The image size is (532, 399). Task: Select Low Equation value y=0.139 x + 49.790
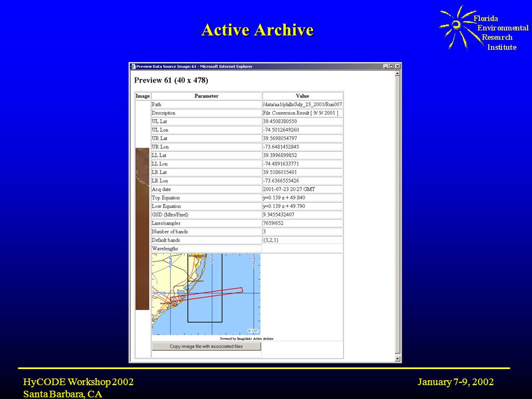coord(284,206)
